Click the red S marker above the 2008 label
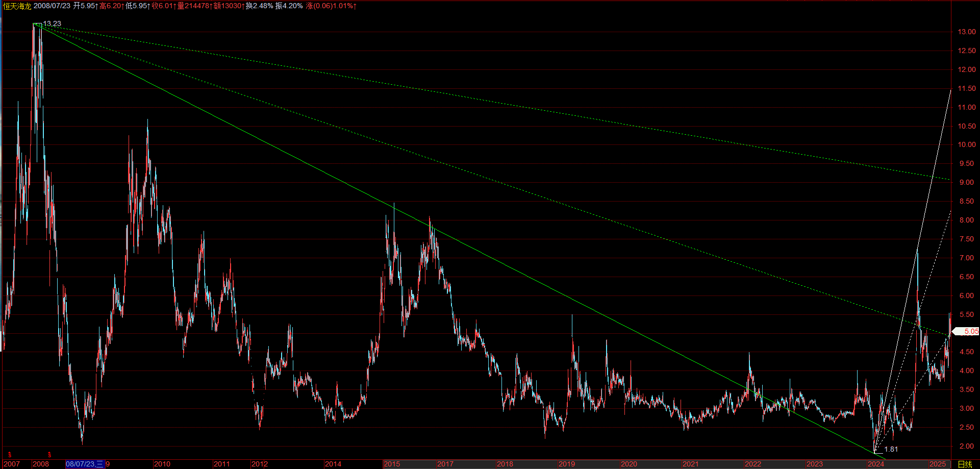The width and height of the screenshot is (980, 469). point(49,454)
